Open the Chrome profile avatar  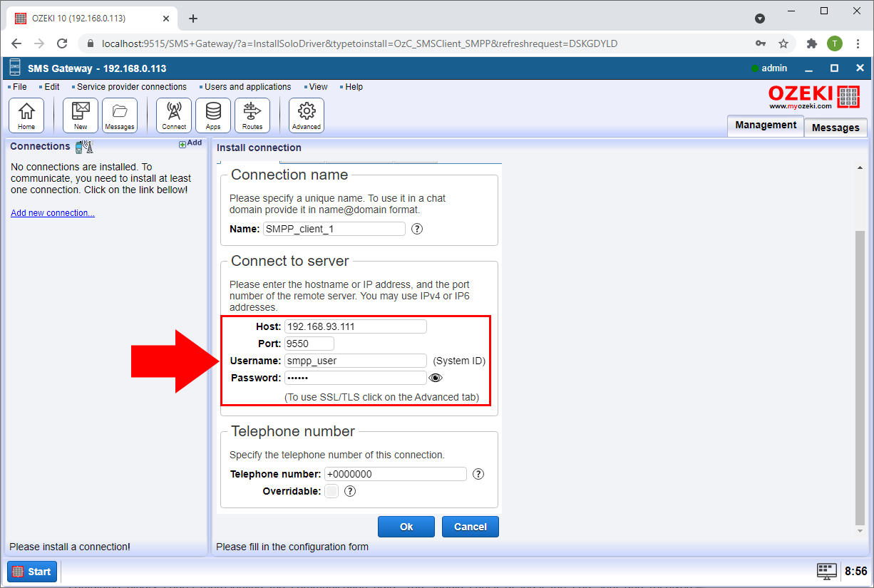click(x=835, y=43)
